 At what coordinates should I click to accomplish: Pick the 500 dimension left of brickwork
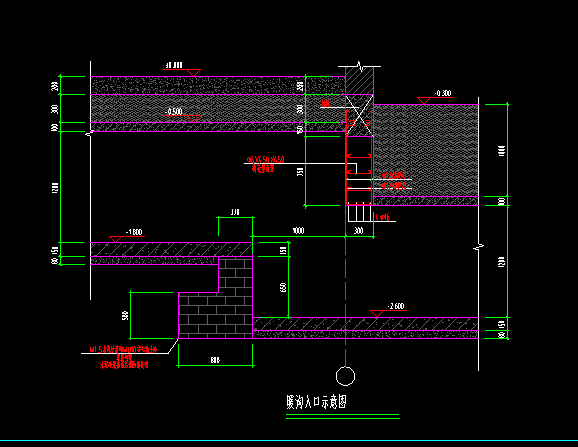(125, 315)
